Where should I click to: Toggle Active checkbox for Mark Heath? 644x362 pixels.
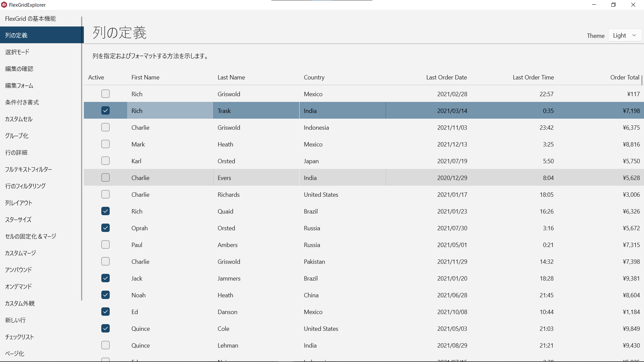click(x=105, y=144)
